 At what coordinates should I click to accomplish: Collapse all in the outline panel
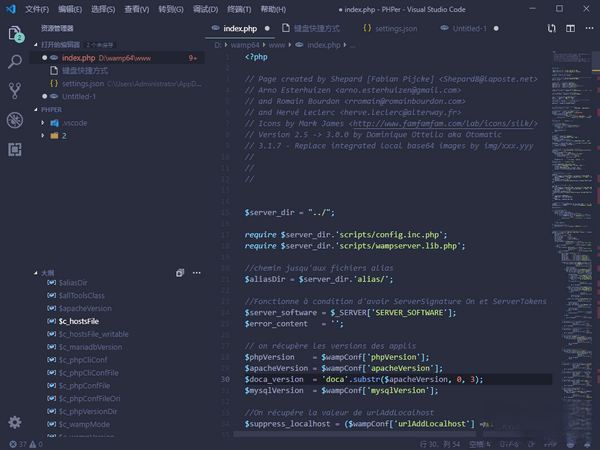(x=180, y=273)
